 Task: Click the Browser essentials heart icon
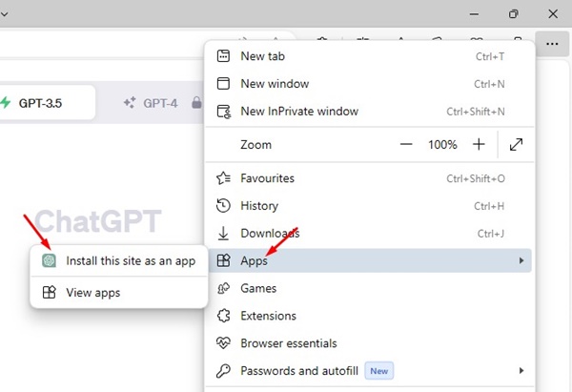223,343
